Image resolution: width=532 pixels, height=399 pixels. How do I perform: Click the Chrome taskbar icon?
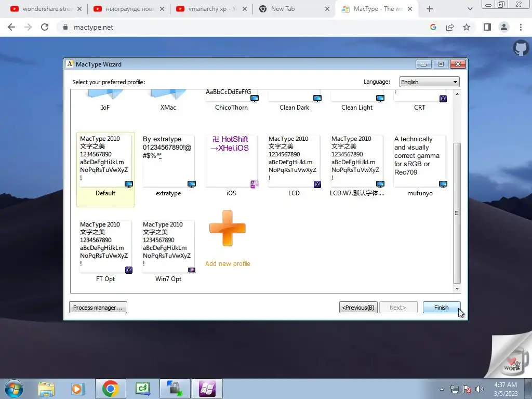tap(110, 389)
